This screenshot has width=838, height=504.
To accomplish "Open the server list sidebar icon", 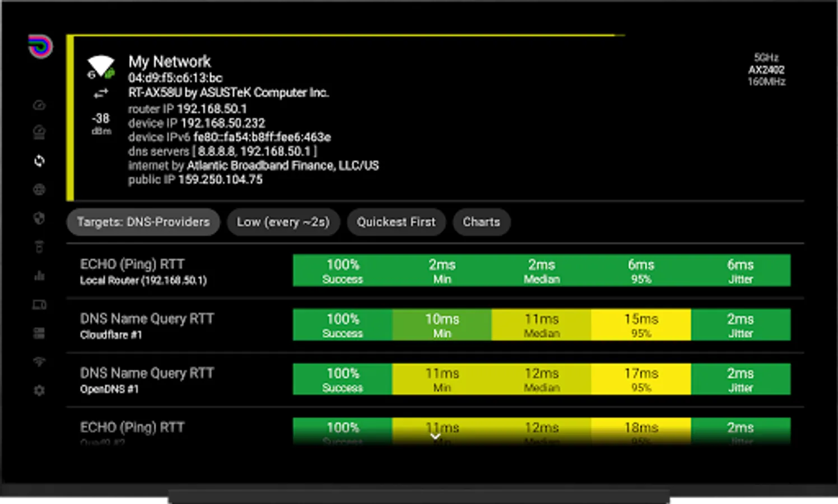I will [x=39, y=333].
